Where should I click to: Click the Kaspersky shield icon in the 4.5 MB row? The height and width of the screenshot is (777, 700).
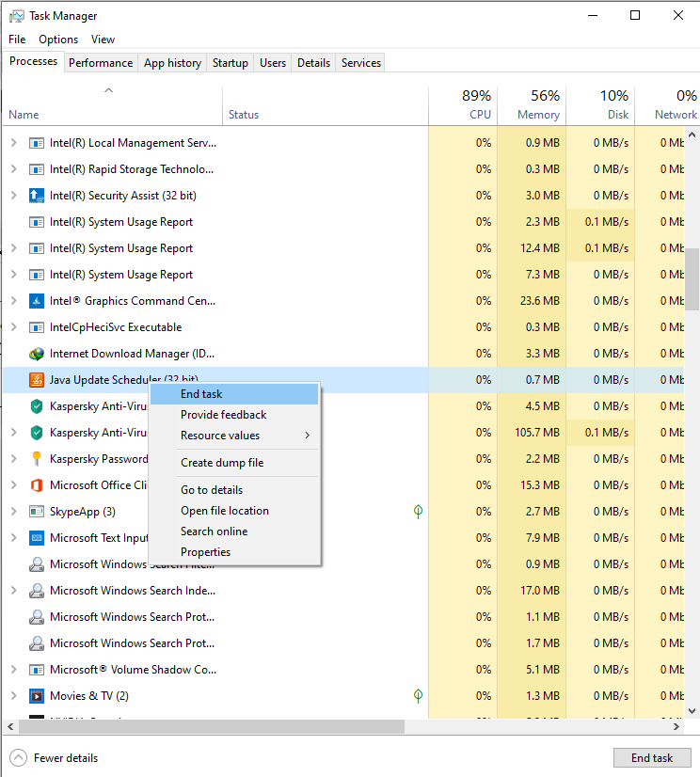click(36, 406)
